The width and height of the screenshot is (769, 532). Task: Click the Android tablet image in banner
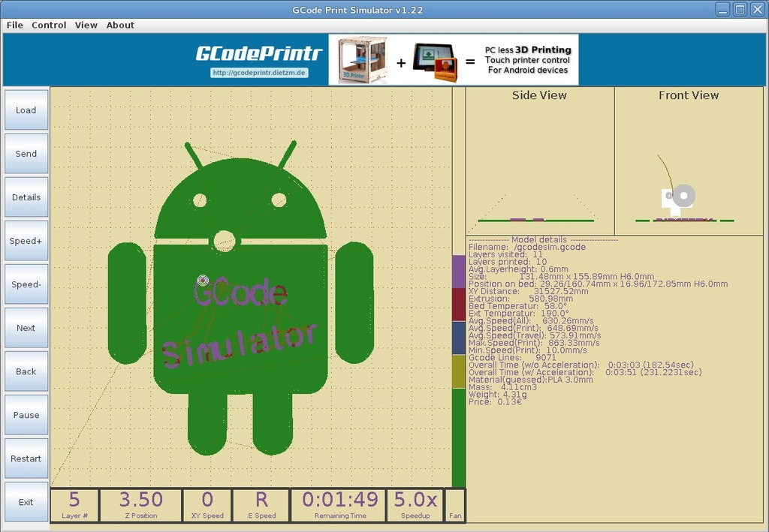click(435, 62)
